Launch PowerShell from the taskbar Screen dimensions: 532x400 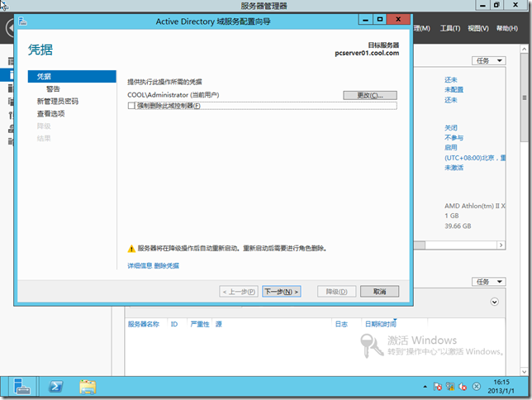click(55, 387)
